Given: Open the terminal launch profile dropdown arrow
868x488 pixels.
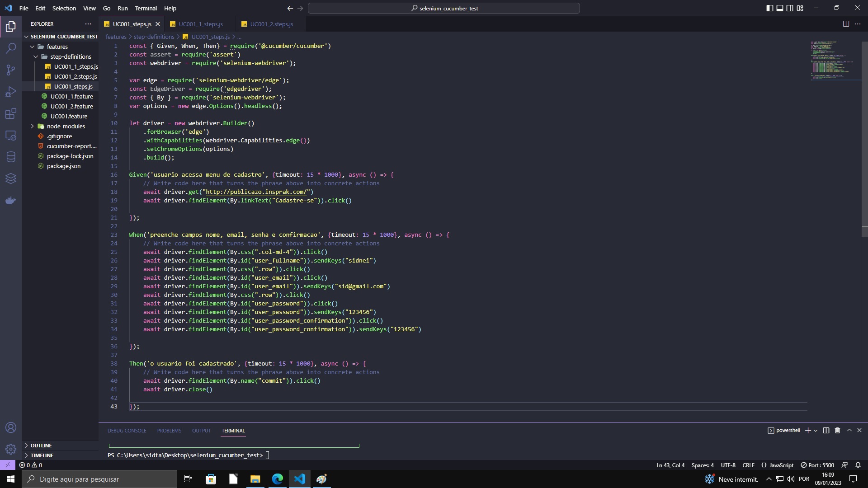Looking at the screenshot, I should tap(816, 431).
